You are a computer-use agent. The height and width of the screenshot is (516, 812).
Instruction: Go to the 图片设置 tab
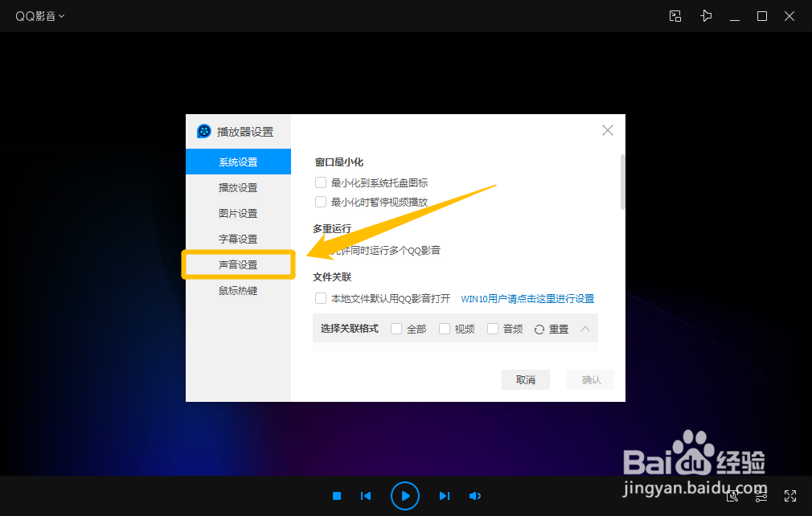pyautogui.click(x=238, y=213)
